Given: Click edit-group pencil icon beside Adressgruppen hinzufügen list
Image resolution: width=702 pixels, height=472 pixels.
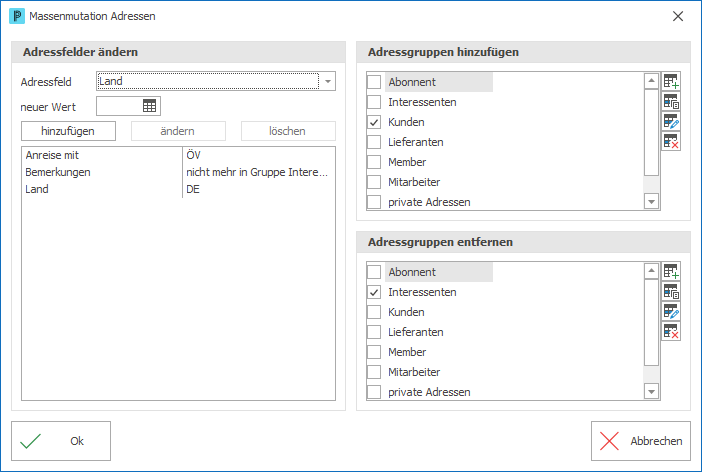Looking at the screenshot, I should pyautogui.click(x=671, y=121).
